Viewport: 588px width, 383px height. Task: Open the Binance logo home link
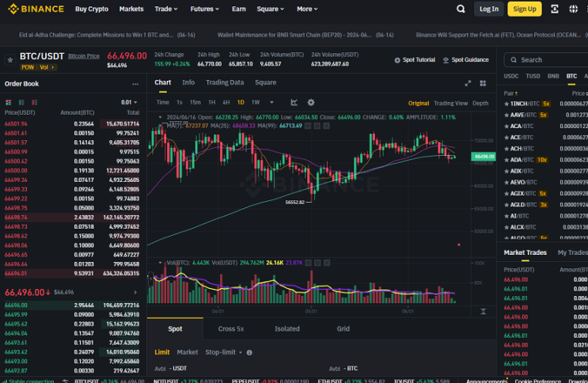click(x=36, y=9)
